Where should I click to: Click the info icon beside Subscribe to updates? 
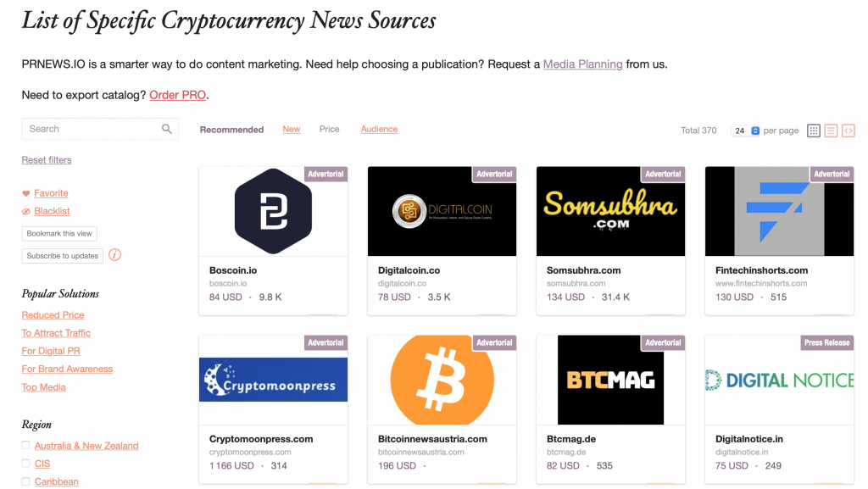114,255
